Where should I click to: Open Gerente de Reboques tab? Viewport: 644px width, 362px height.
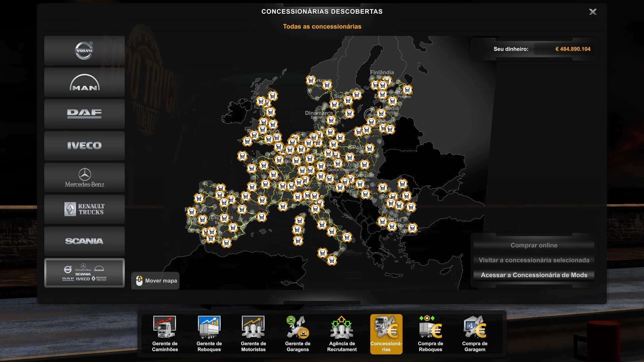209,334
